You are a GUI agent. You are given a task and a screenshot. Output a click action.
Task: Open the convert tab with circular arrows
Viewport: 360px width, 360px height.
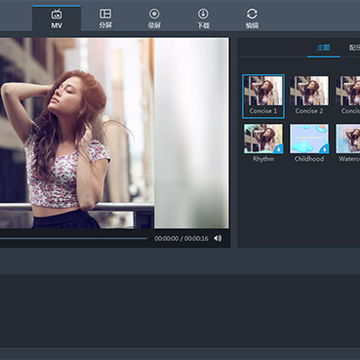click(252, 18)
